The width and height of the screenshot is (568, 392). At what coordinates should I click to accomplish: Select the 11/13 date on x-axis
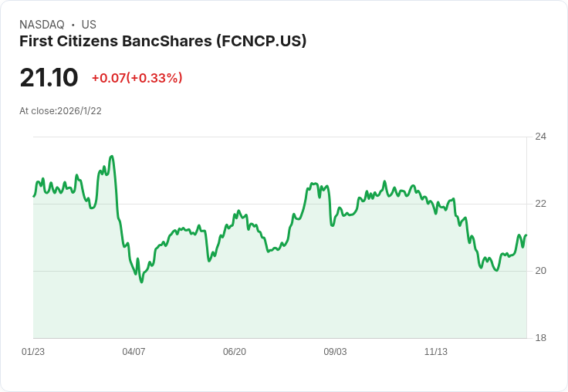(436, 352)
